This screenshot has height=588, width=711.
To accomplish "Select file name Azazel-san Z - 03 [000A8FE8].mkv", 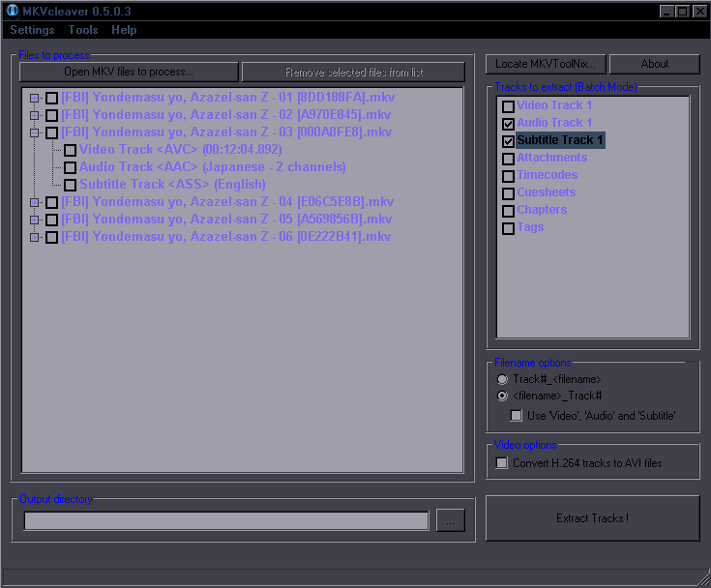I will 226,132.
